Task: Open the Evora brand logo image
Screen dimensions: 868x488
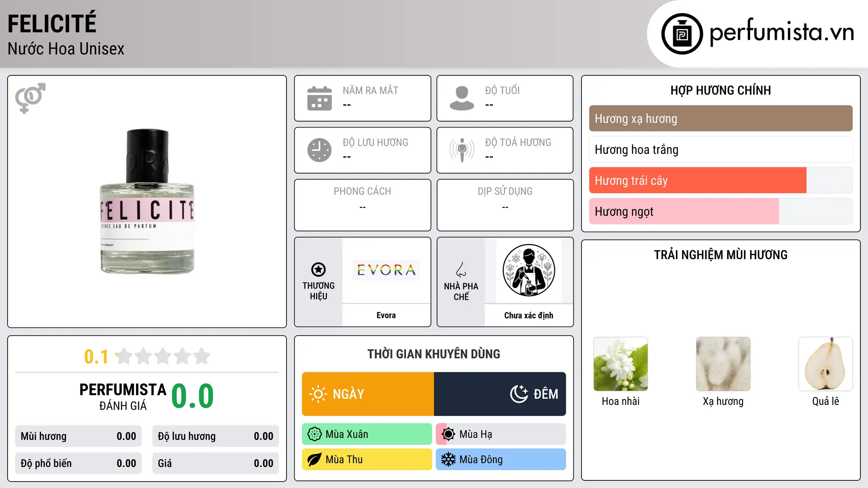Action: point(386,270)
